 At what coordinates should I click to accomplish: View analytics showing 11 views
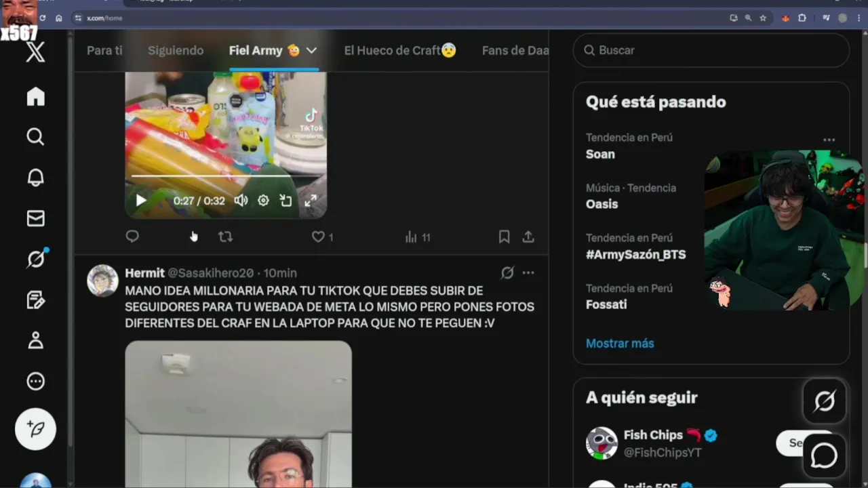coord(418,237)
